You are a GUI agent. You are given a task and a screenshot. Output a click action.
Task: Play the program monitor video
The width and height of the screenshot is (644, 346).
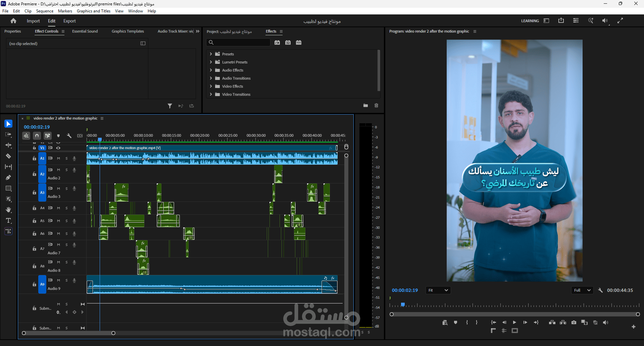(514, 322)
